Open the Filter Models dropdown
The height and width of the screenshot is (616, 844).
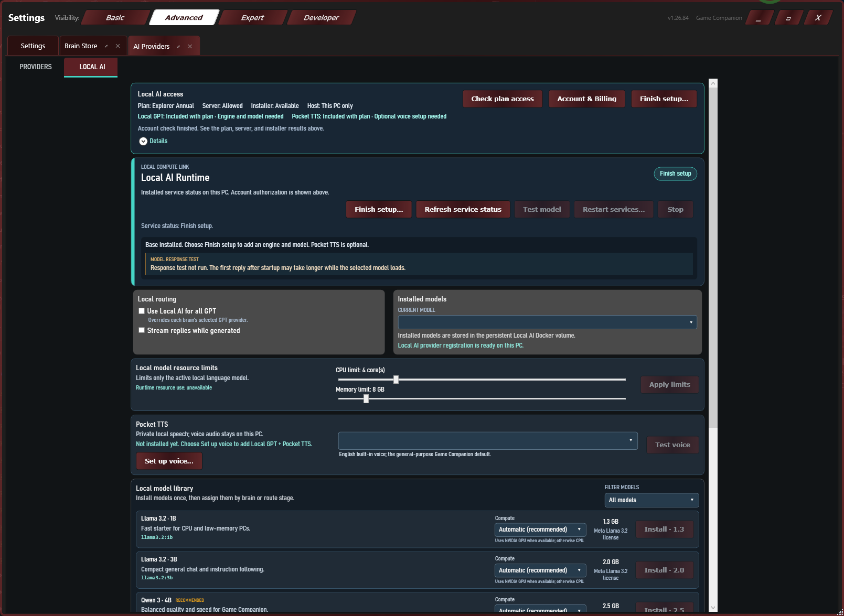(651, 500)
